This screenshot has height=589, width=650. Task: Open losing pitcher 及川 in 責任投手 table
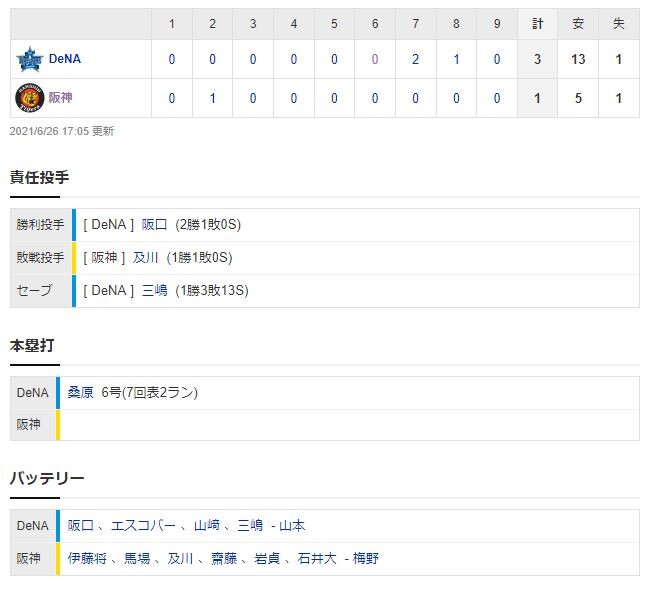146,258
